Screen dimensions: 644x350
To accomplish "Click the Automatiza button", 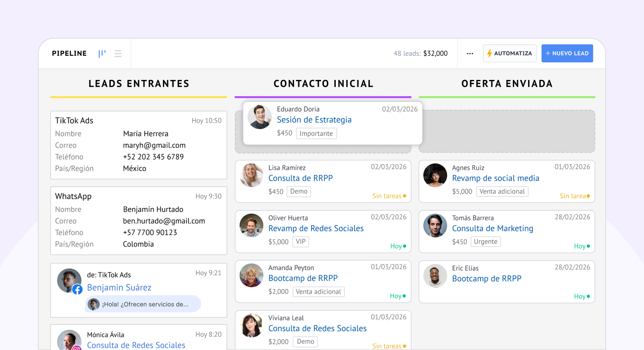I will (x=510, y=53).
